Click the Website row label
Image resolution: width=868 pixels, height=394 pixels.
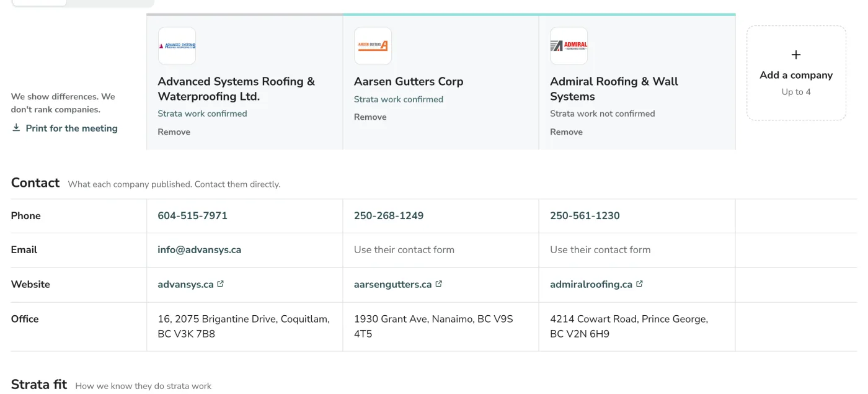(30, 285)
